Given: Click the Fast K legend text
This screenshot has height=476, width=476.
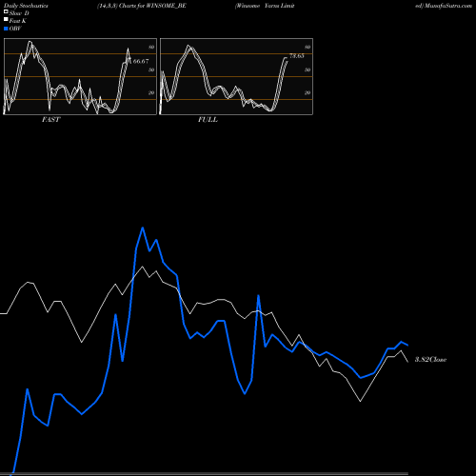Looking at the screenshot, I should click(x=18, y=21).
